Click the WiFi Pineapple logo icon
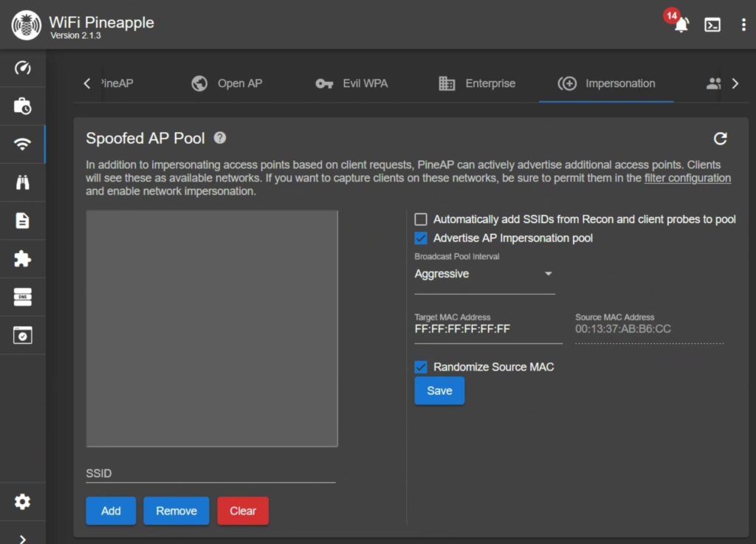 (26, 25)
